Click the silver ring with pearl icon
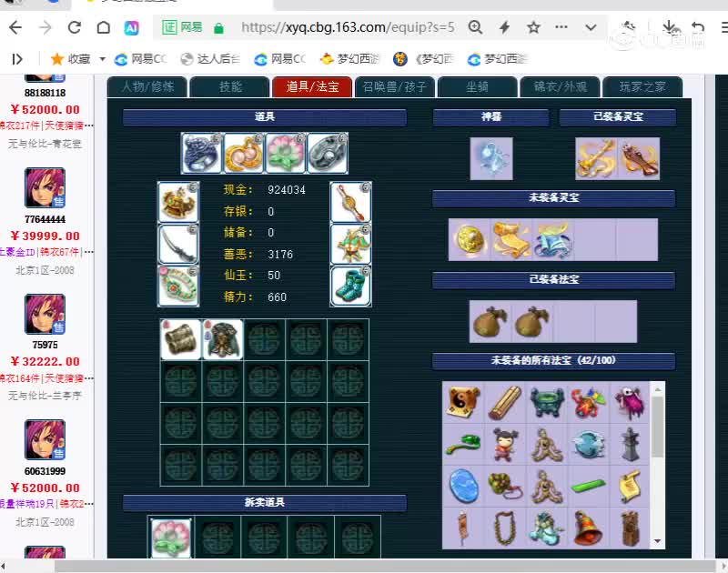Screen dimensions: 728x573 coord(328,153)
